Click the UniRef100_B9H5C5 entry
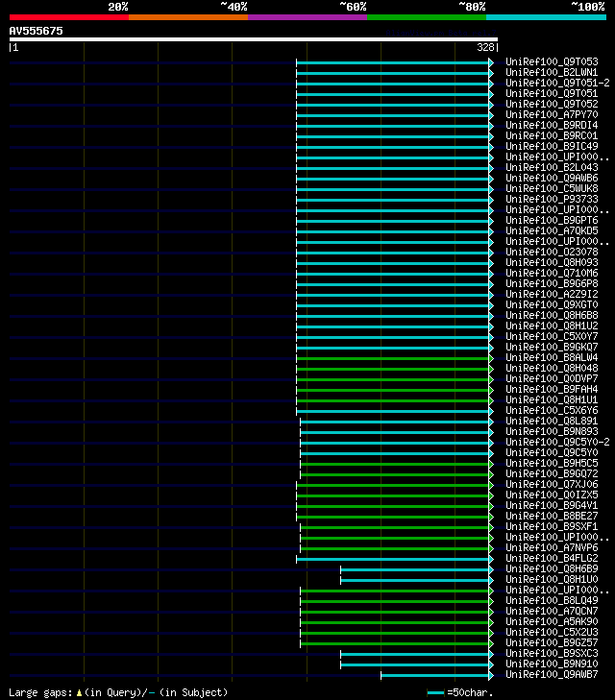The image size is (615, 700). [552, 464]
